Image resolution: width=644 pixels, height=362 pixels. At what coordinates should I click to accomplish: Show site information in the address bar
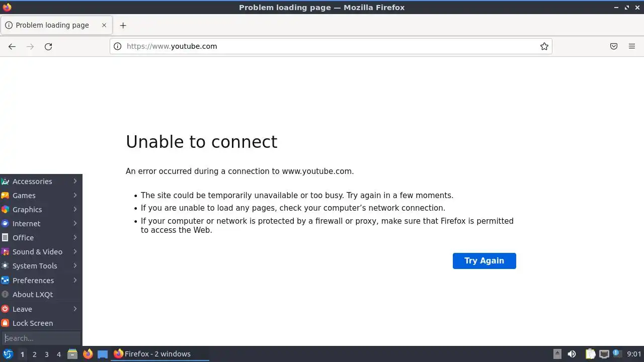coord(117,46)
